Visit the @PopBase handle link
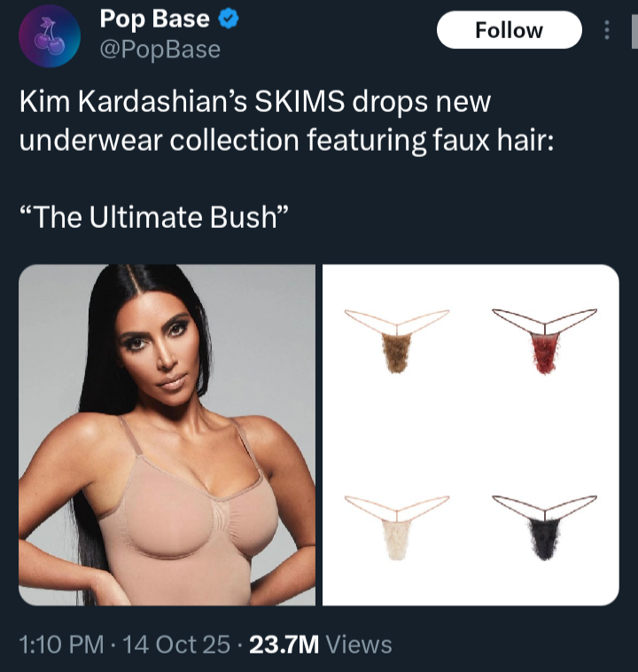 pos(160,50)
